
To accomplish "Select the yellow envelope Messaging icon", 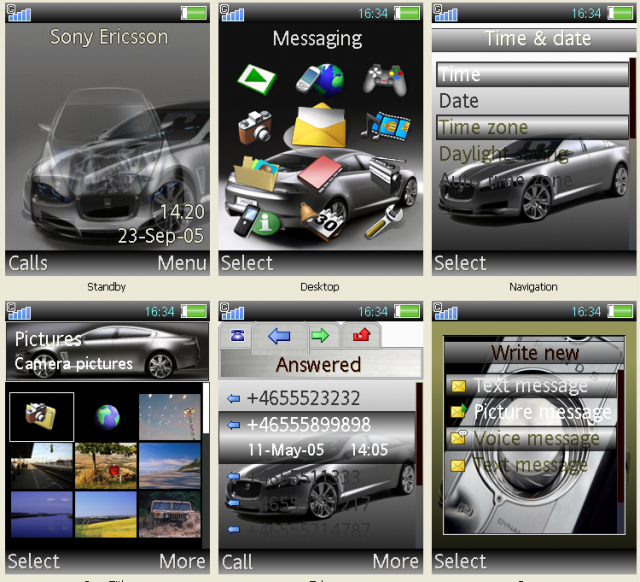I will click(x=320, y=126).
